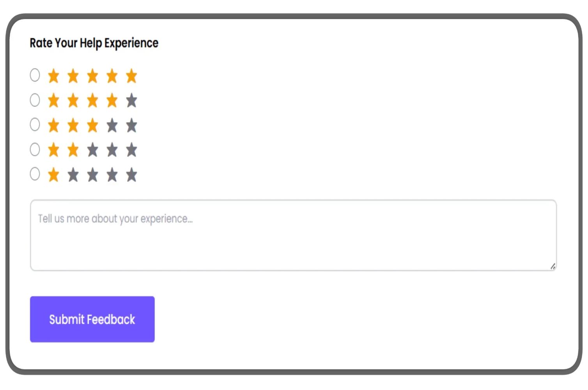Select the two-star rating radio button

click(x=35, y=149)
